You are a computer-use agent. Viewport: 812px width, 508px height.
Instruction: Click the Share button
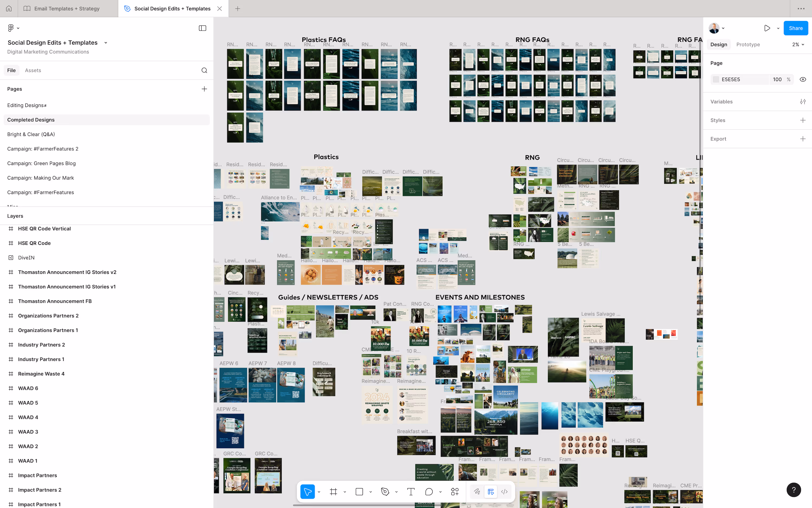click(795, 28)
